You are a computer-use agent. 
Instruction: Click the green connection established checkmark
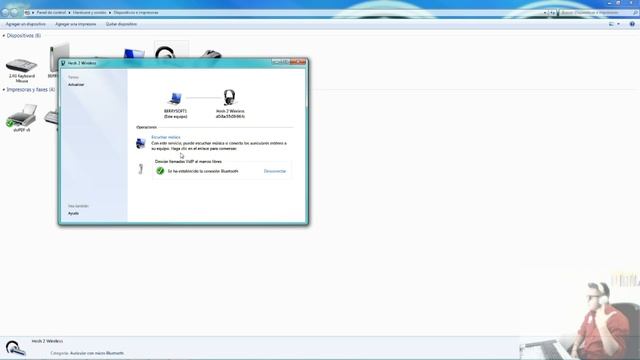pyautogui.click(x=160, y=171)
